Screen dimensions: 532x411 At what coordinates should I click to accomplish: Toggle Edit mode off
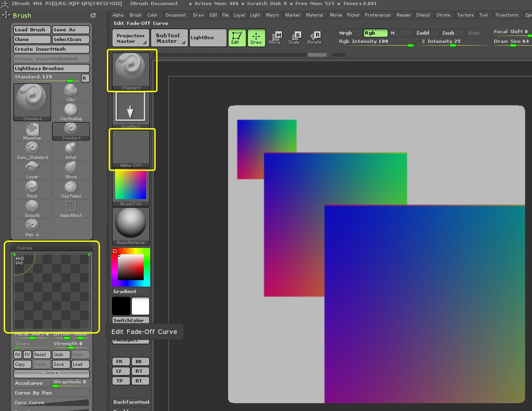tap(237, 38)
